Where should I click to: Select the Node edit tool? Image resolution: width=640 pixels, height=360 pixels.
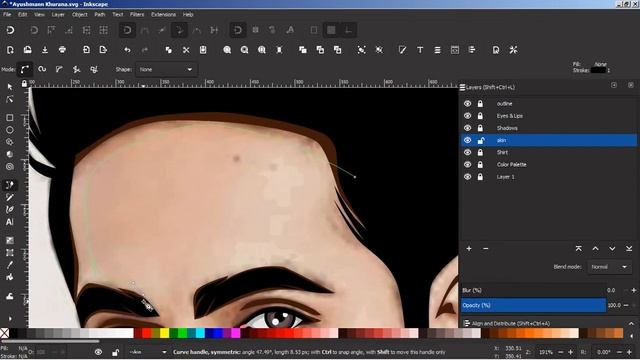10,99
